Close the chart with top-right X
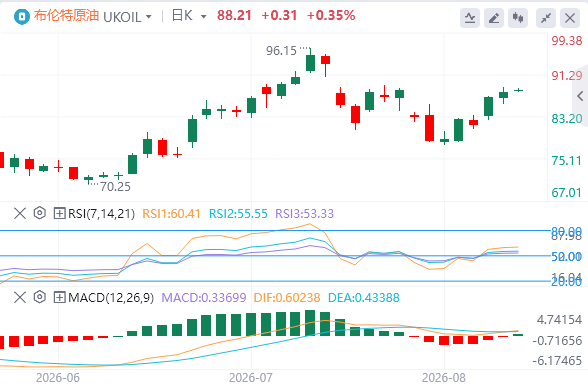 tap(570, 18)
